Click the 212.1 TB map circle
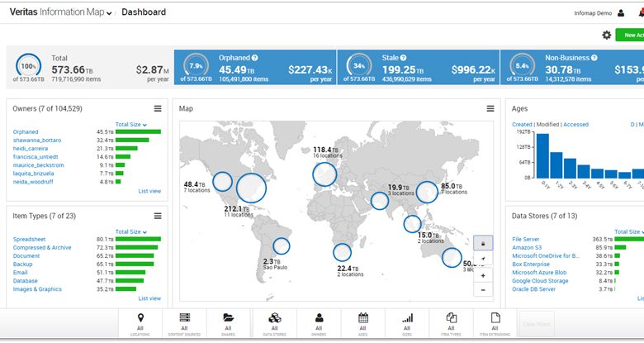The width and height of the screenshot is (644, 343). 251,188
